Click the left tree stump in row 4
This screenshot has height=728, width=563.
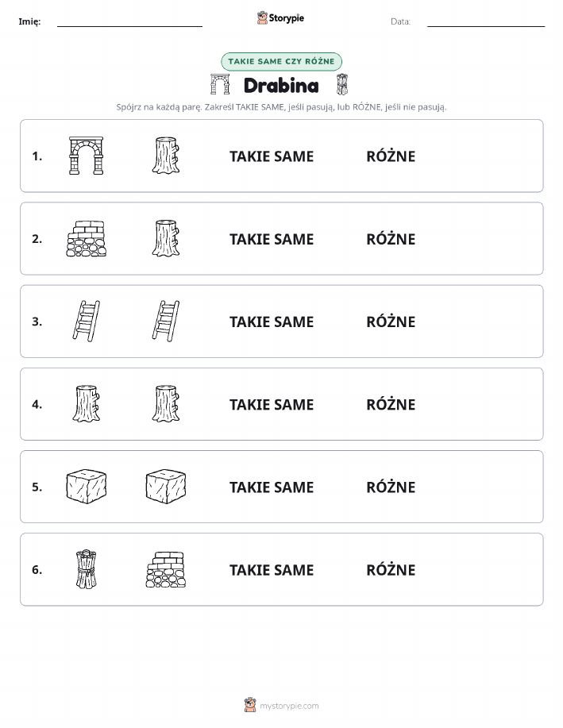[86, 404]
